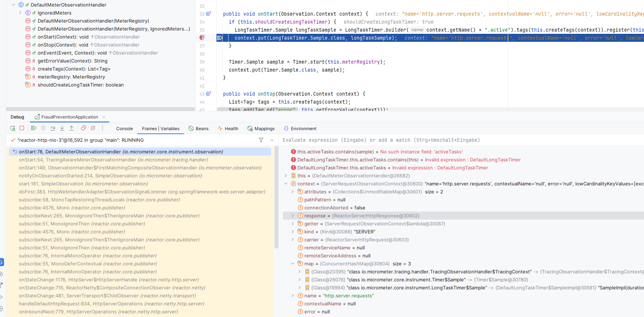644x317 pixels.
Task: Switch to the Console tab
Action: pos(124,129)
